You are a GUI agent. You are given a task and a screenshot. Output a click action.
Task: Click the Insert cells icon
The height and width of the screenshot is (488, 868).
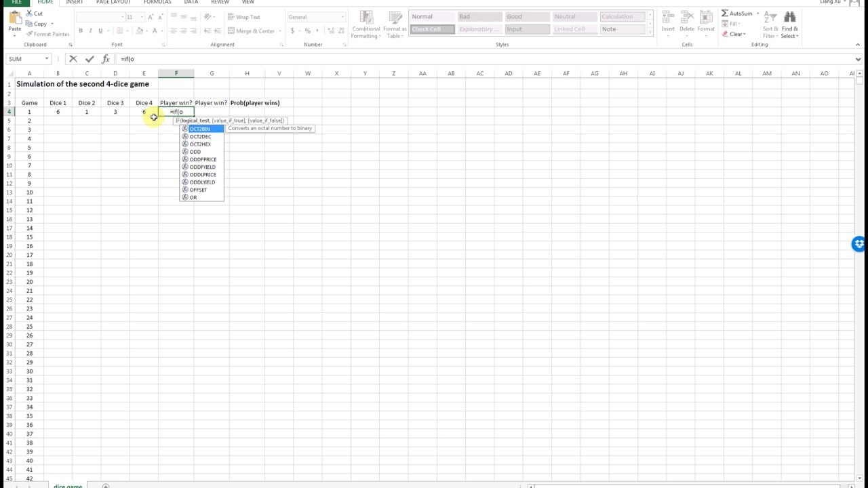[668, 18]
